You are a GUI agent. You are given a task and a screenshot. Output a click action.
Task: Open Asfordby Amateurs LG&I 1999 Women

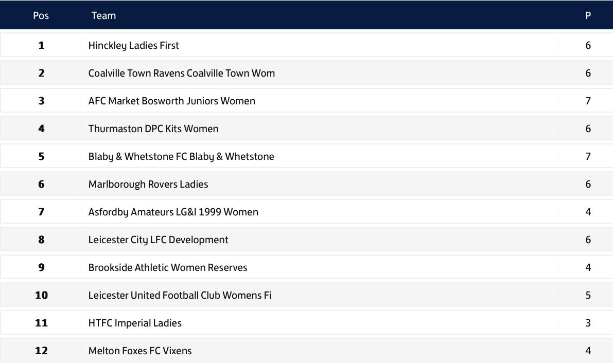[173, 212]
